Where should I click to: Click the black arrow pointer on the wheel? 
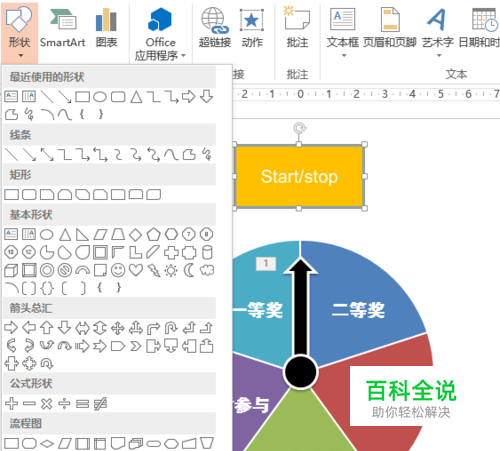(301, 308)
